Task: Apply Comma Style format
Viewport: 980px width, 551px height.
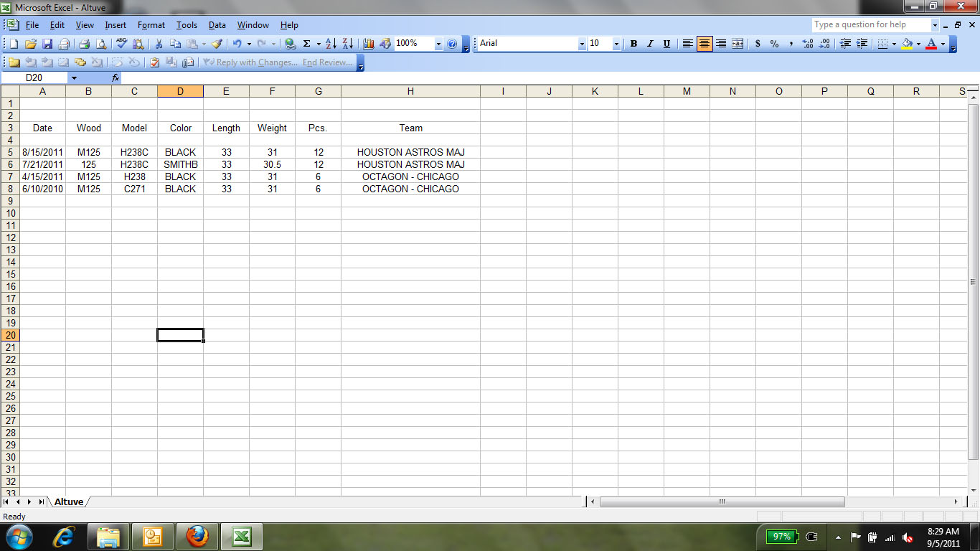Action: pos(791,44)
